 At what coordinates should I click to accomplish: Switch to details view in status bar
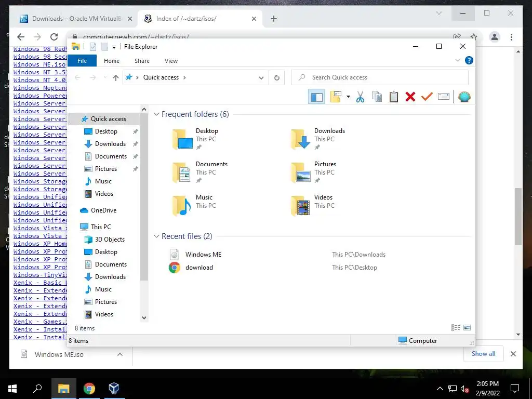coord(456,328)
